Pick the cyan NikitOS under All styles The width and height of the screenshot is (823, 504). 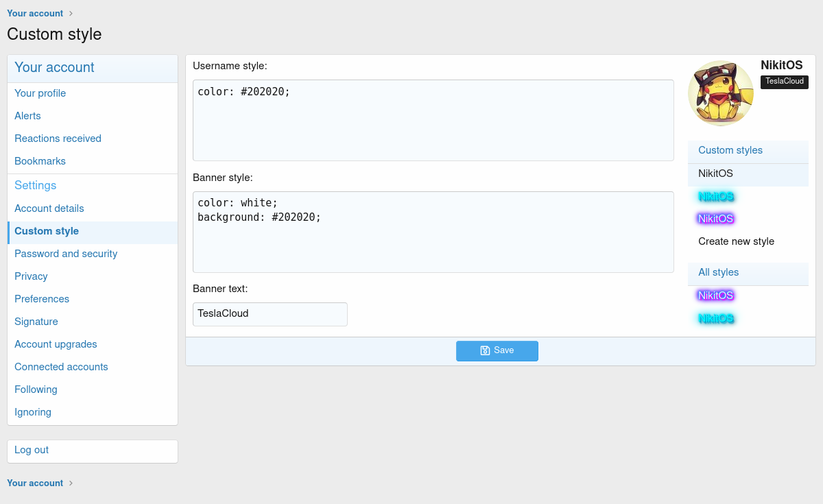point(715,318)
